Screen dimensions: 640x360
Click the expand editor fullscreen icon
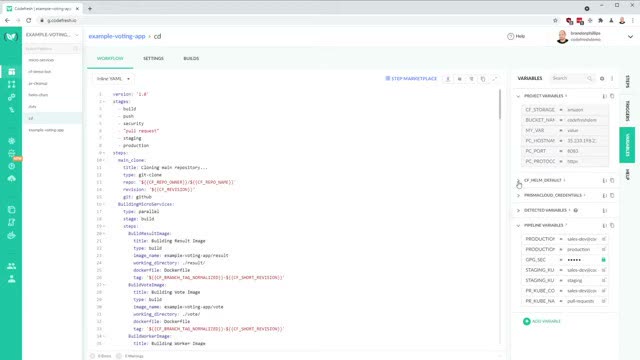pyautogui.click(x=495, y=79)
